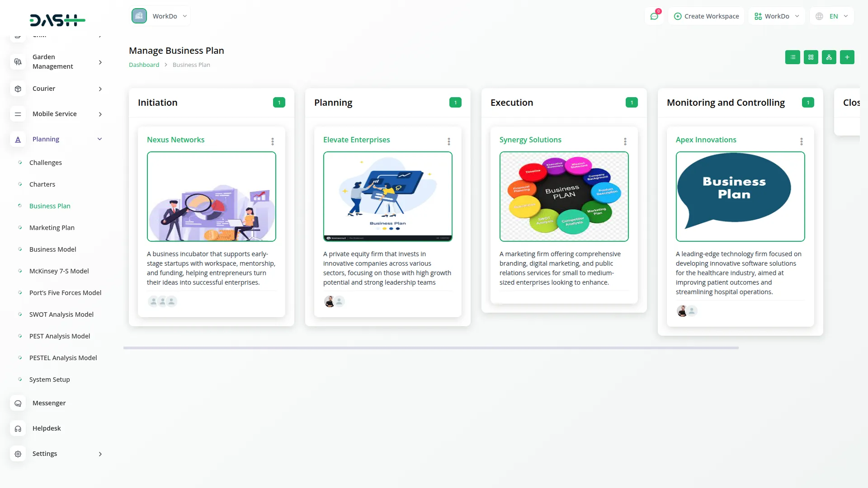Click the horizontal kanban scrollbar
Image resolution: width=868 pixels, height=488 pixels.
click(431, 348)
